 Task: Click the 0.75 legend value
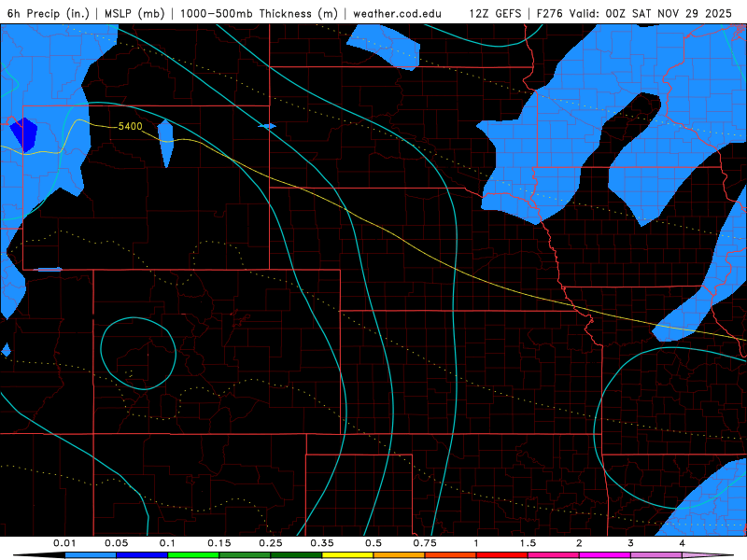point(425,543)
